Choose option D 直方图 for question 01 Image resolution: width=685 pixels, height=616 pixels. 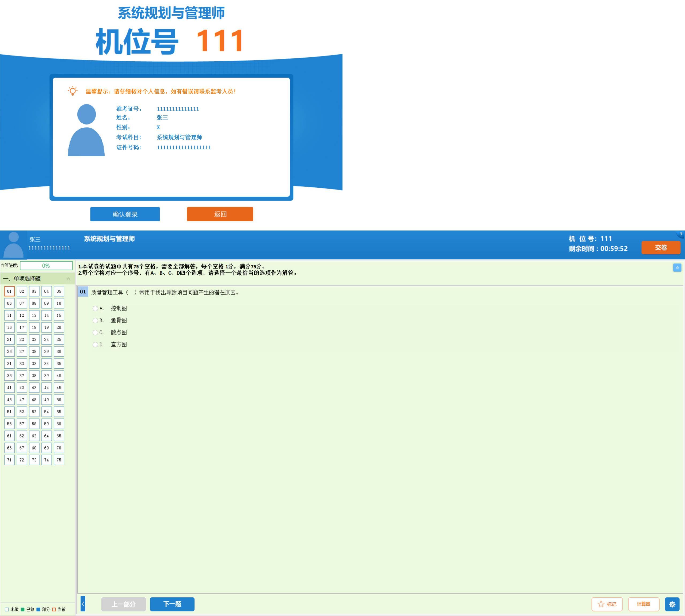(x=95, y=344)
